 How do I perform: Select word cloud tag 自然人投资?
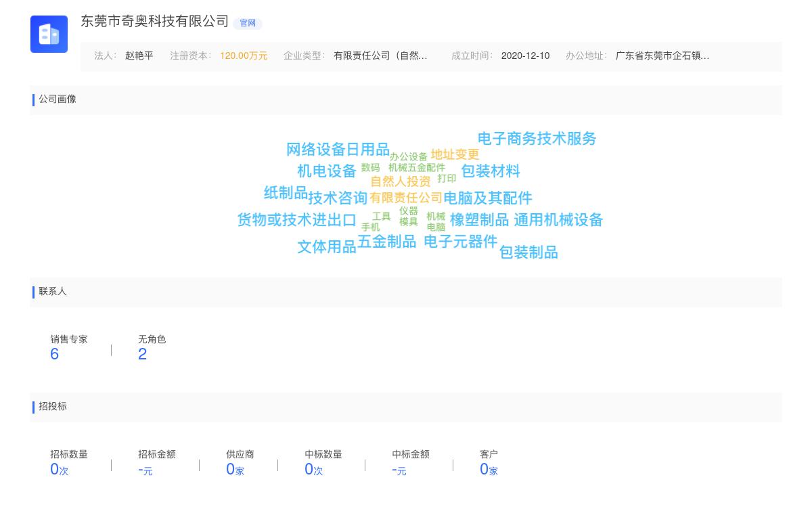tap(401, 181)
